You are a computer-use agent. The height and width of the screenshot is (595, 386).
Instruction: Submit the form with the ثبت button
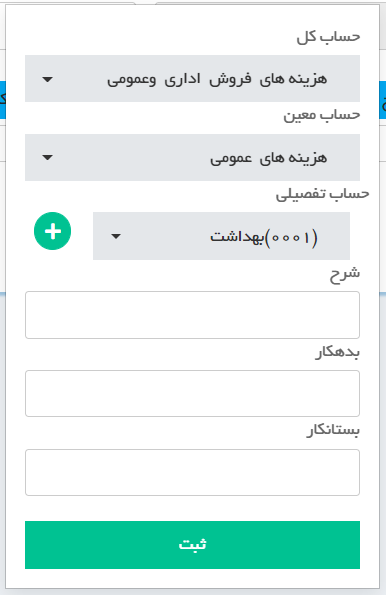(192, 545)
